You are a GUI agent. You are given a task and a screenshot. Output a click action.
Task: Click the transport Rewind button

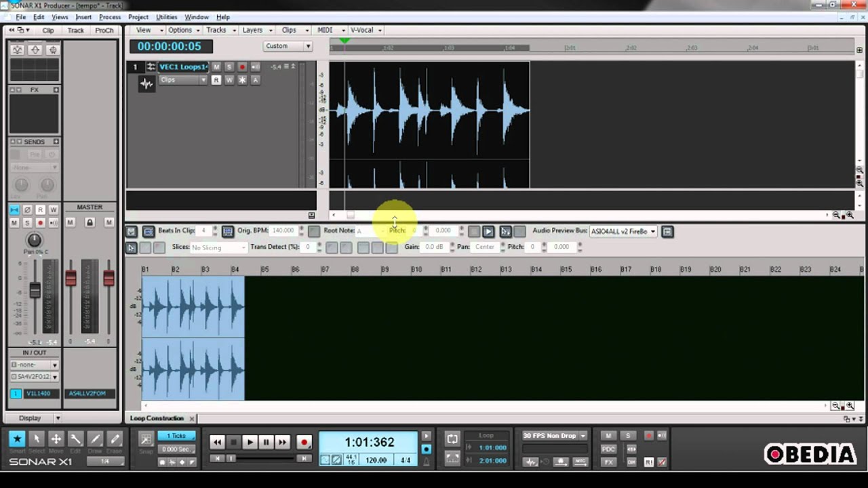click(x=217, y=442)
